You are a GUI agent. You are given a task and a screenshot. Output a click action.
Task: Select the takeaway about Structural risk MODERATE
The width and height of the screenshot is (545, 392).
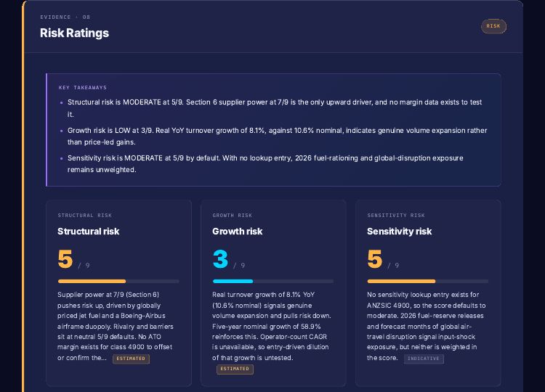tap(275, 108)
